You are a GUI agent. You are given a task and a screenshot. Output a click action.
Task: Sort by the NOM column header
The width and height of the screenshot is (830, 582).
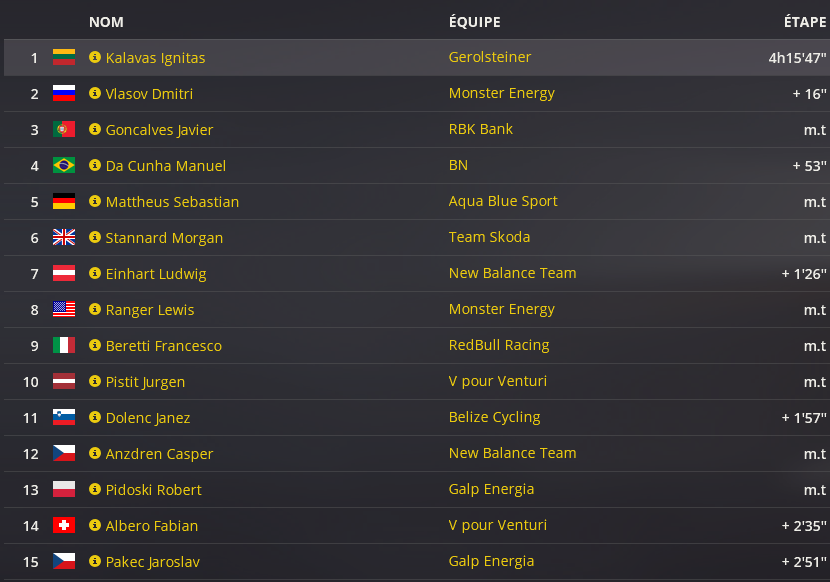[107, 22]
